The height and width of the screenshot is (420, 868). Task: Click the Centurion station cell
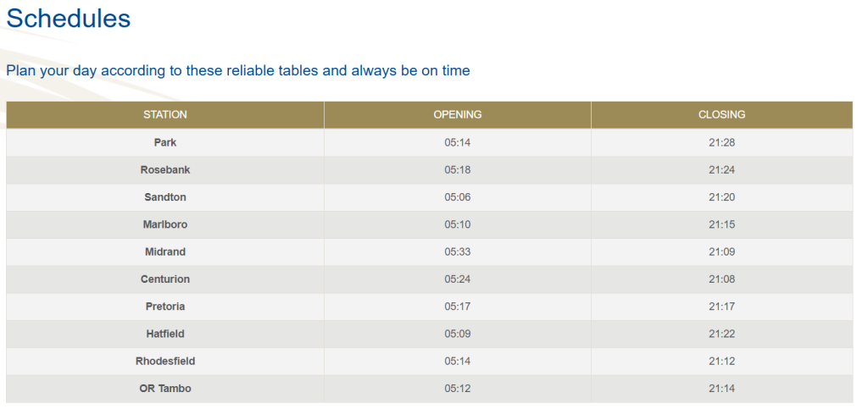pyautogui.click(x=165, y=279)
